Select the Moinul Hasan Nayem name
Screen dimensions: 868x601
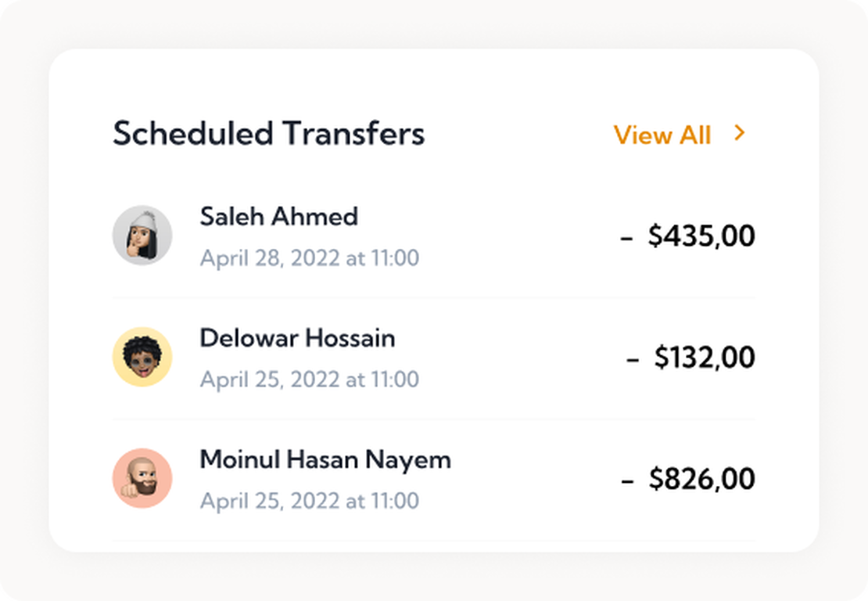(325, 459)
